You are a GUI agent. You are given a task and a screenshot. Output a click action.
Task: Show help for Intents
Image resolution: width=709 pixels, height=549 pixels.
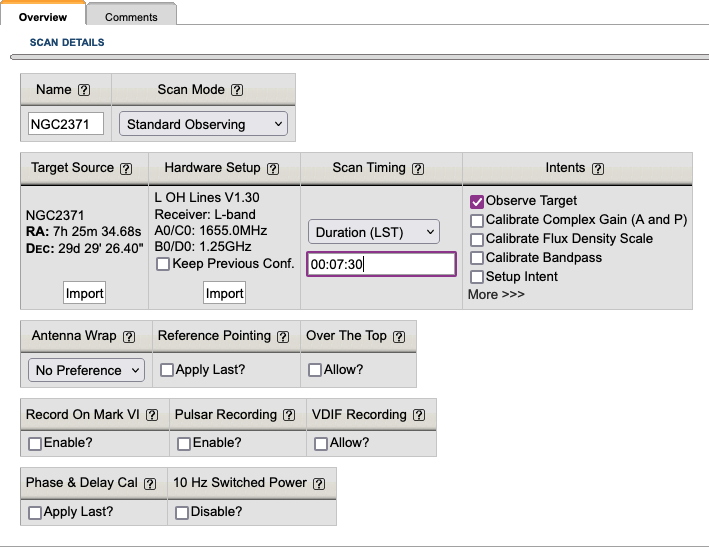coord(598,169)
